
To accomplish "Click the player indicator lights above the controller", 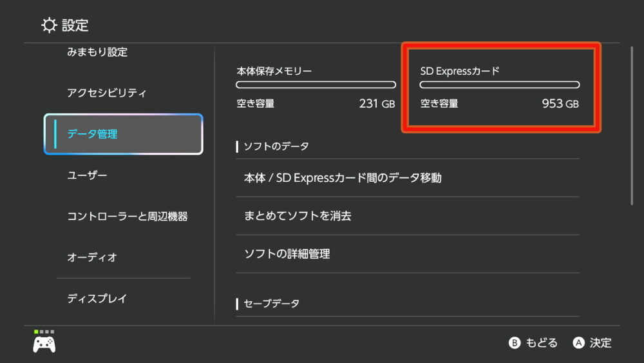I will click(x=44, y=331).
